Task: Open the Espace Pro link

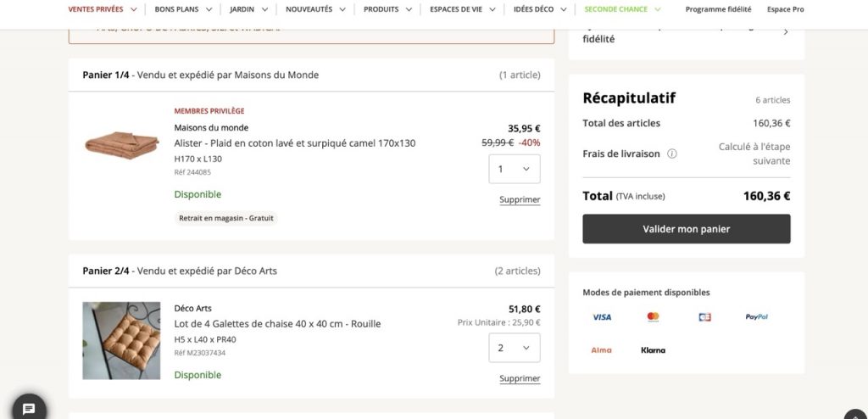Action: point(786,9)
